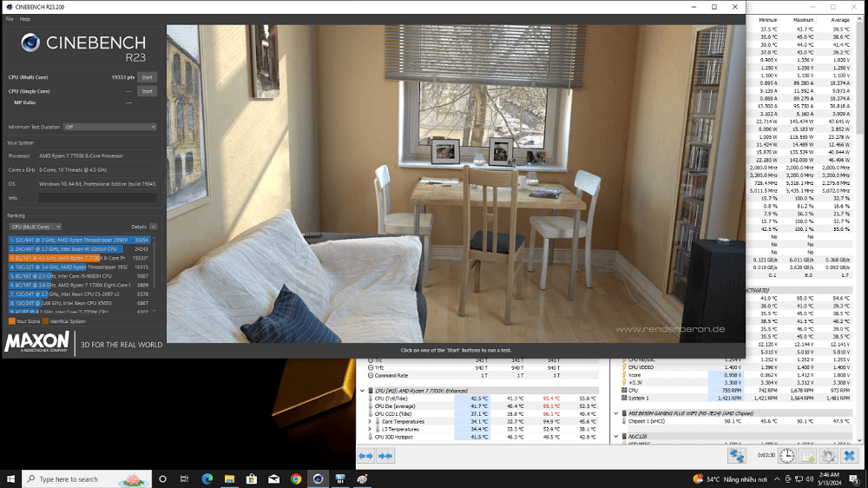Select the Intel Xeon W-3265M ranking row
The height and width of the screenshot is (488, 868).
pos(79,249)
